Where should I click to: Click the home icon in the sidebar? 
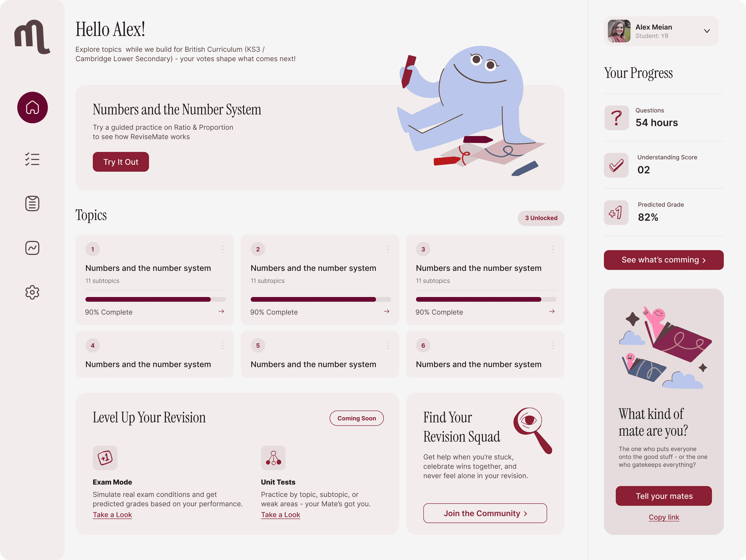coord(32,107)
